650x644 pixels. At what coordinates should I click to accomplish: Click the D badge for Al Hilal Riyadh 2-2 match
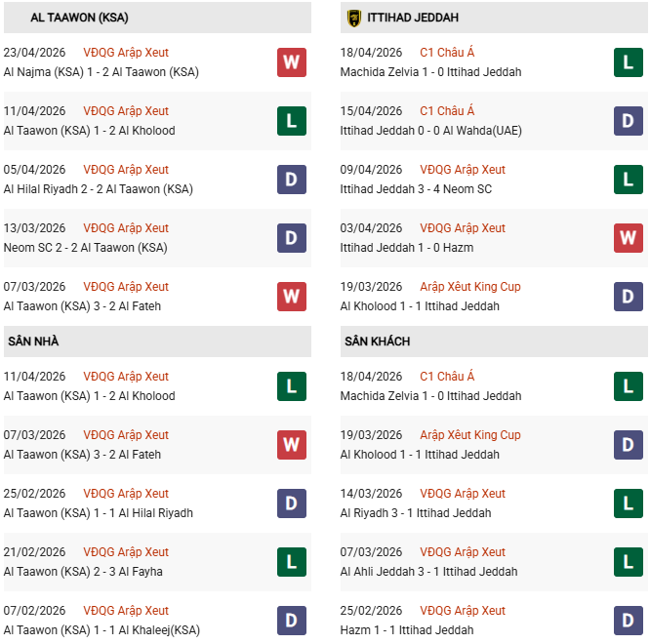[x=292, y=180]
